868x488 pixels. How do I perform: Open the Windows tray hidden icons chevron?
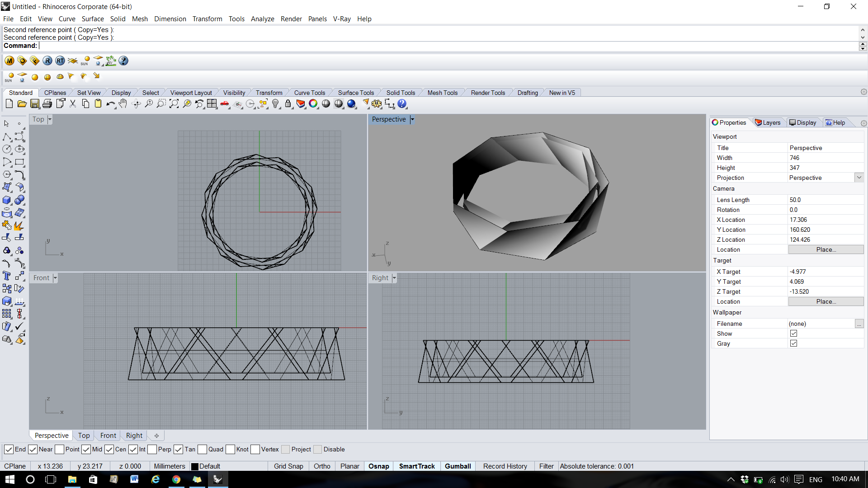[x=731, y=479]
